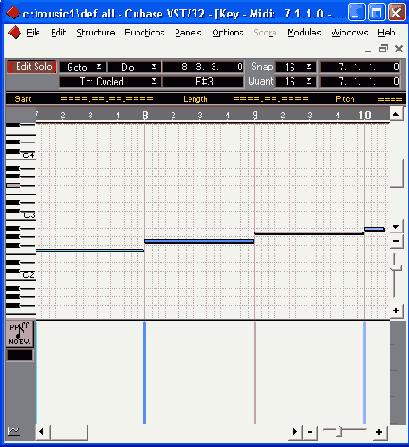Expand the Quant value dropdown

click(296, 81)
